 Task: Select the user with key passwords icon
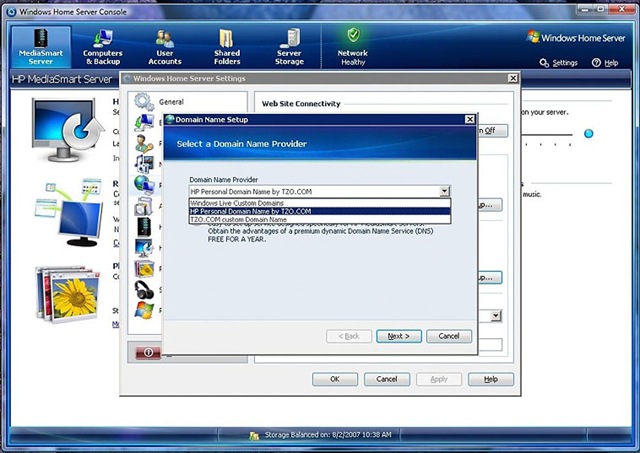[144, 143]
